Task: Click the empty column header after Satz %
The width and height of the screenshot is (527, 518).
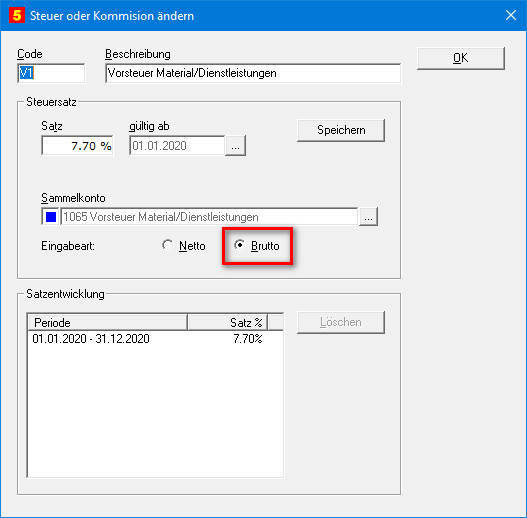Action: coord(276,322)
